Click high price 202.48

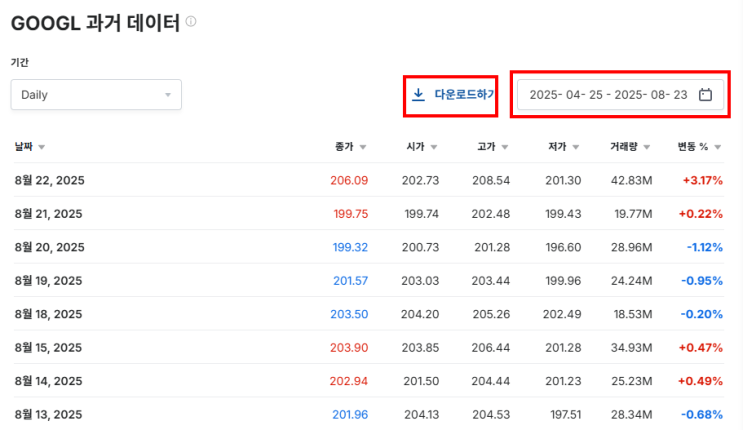(x=491, y=214)
